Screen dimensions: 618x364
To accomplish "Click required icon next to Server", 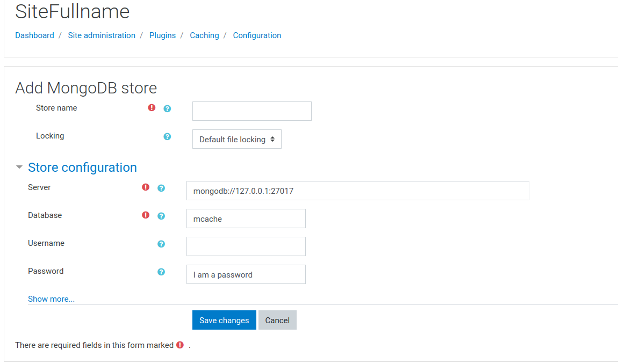I will 146,187.
